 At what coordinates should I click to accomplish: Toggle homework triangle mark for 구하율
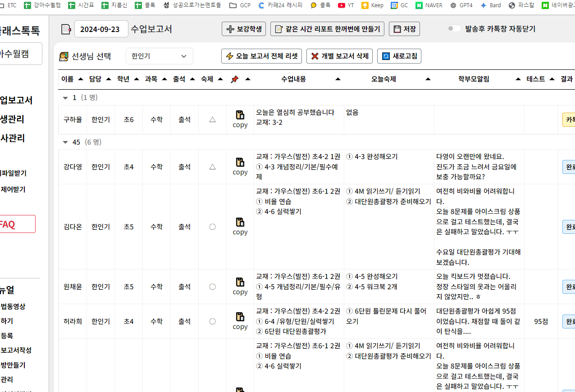click(212, 119)
